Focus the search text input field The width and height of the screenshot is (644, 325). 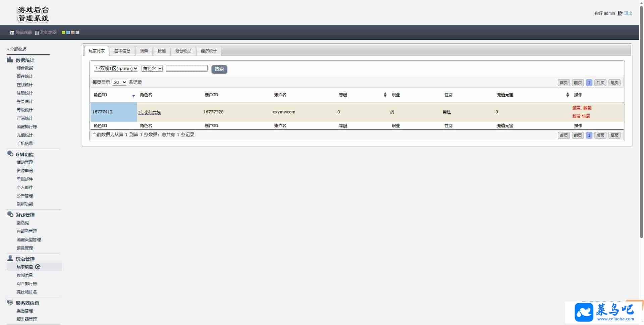187,68
